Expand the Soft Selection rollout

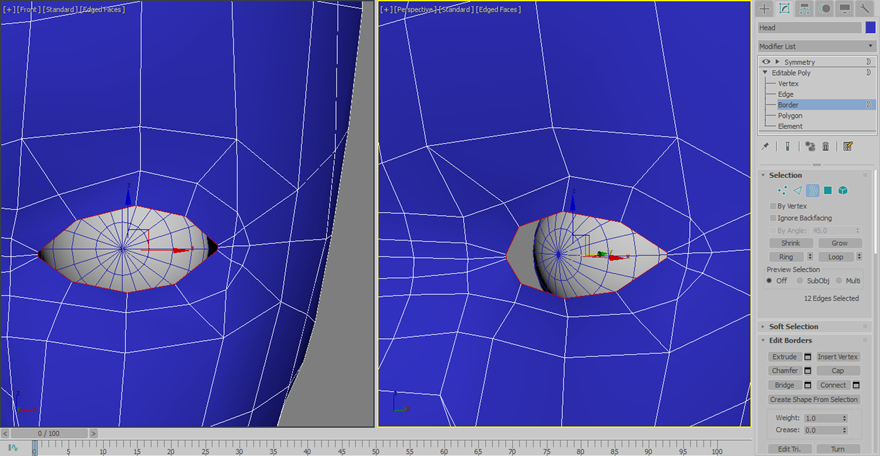pos(763,326)
